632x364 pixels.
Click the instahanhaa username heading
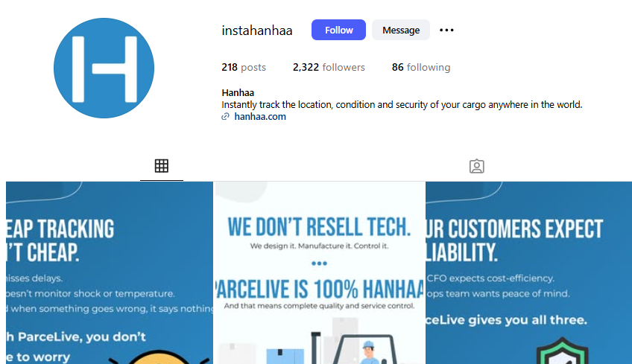[256, 31]
